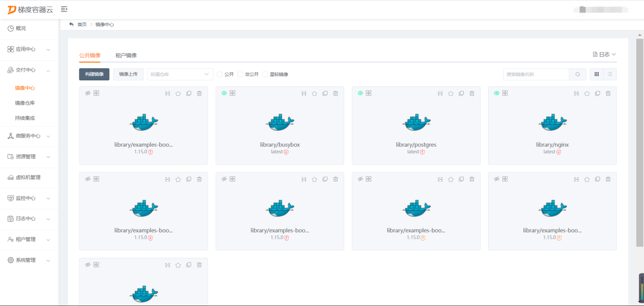The width and height of the screenshot is (644, 306).
Task: Select 镜像仓库 in the sidebar submenu
Action: 25,103
